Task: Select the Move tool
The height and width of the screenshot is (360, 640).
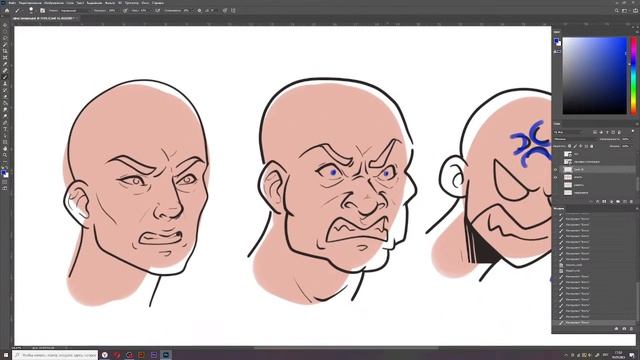Action: (5, 24)
